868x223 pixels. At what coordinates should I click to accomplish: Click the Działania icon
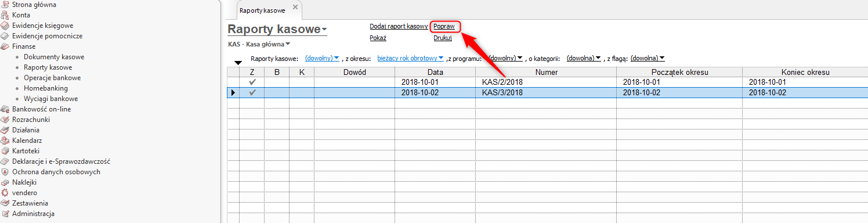click(5, 130)
